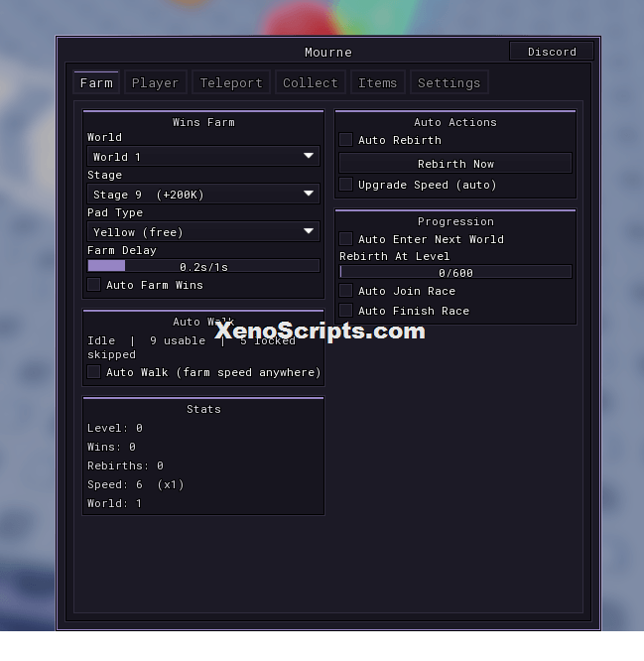Click the 'Stage' label above stage dropdown

pos(104,175)
